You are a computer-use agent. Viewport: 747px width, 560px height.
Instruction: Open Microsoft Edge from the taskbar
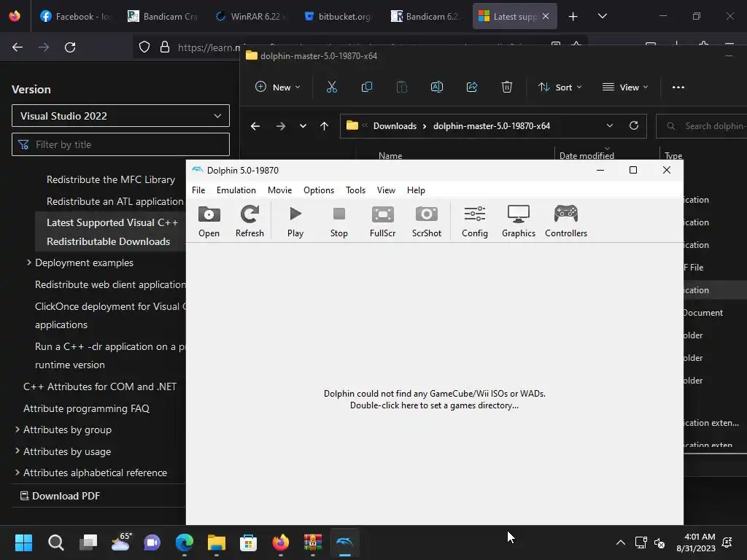click(x=185, y=542)
